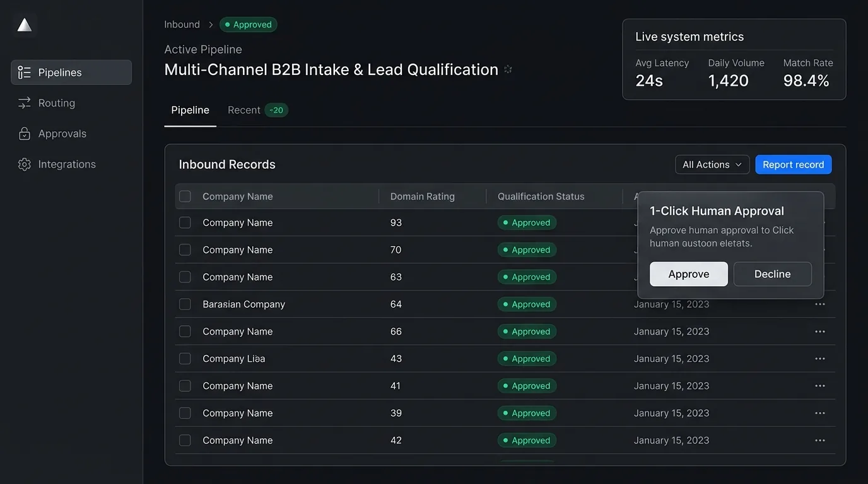
Task: Open the ellipsis menu for Company Liaa row
Action: pos(820,359)
